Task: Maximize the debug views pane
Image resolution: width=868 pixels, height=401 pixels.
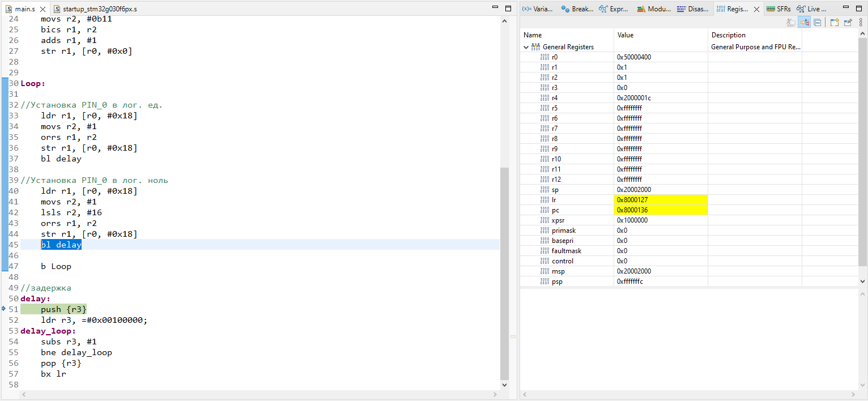Action: point(860,8)
